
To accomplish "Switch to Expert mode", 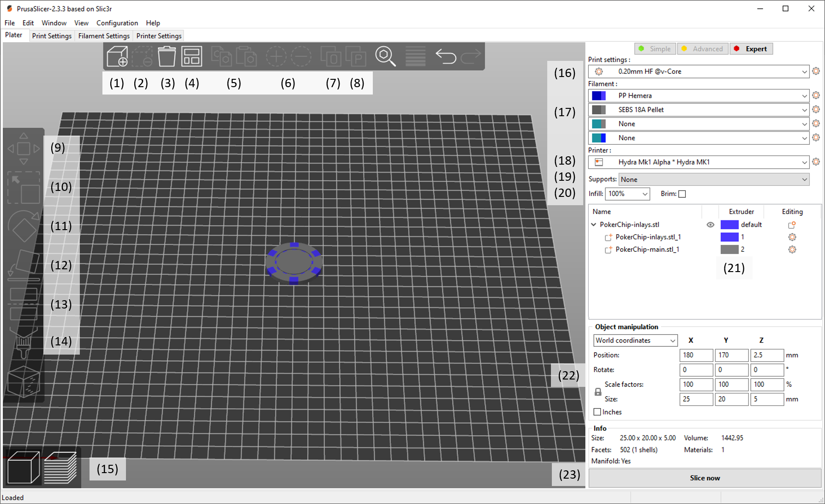I will [751, 49].
